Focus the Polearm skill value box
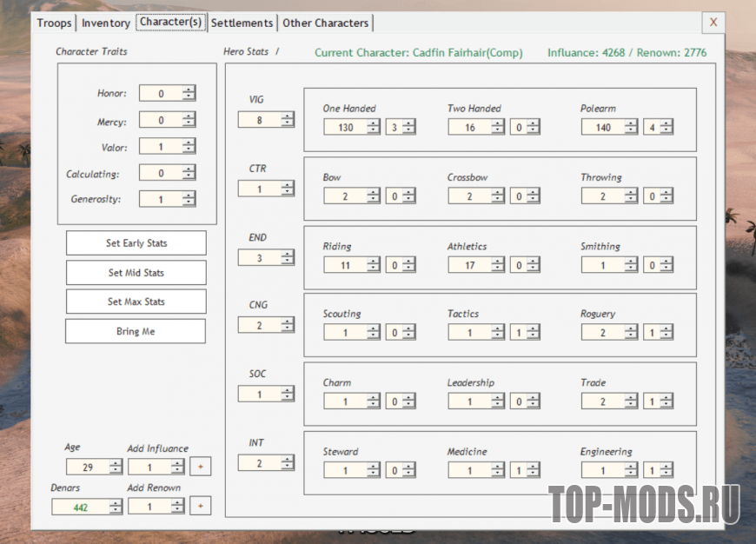 click(x=603, y=127)
